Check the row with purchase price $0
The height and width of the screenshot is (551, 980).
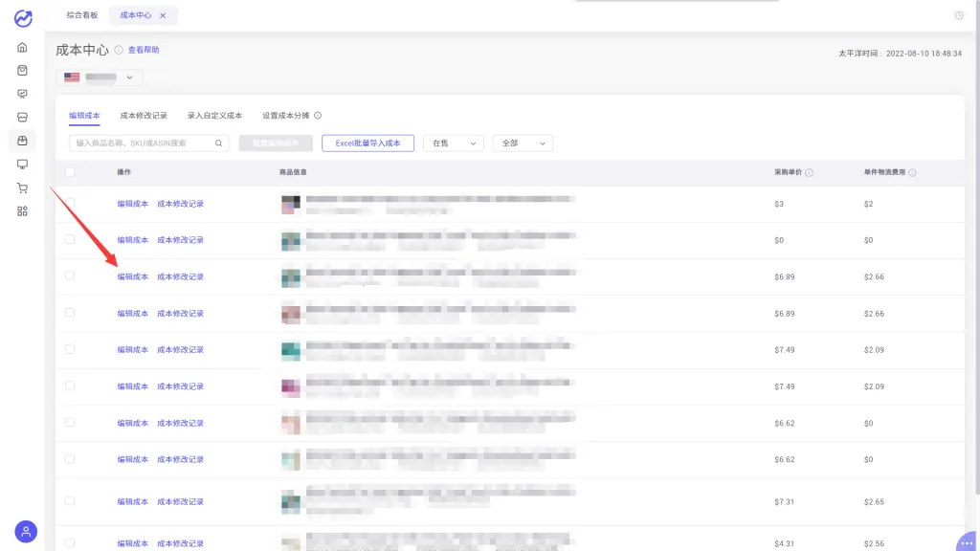click(x=70, y=240)
